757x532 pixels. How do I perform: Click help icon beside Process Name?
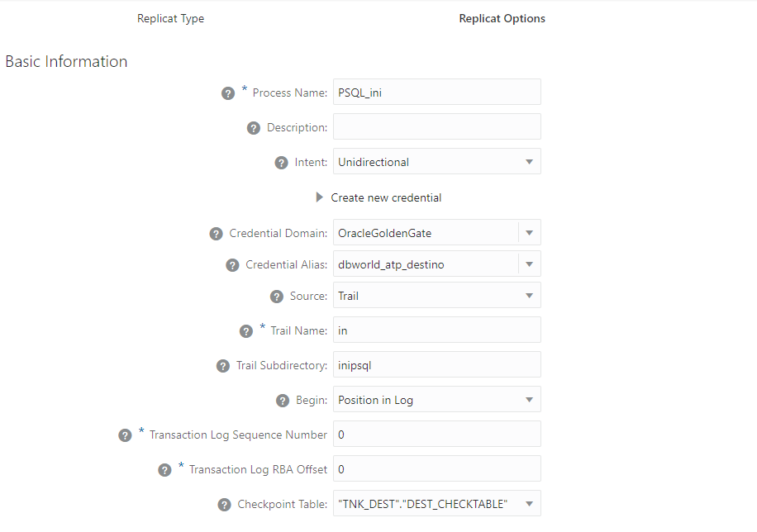pos(228,93)
